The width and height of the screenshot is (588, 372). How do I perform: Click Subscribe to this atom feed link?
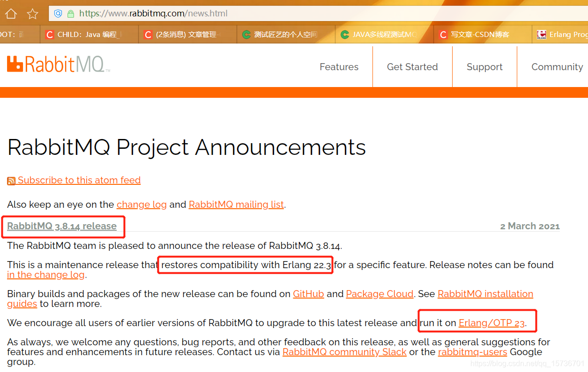click(79, 180)
